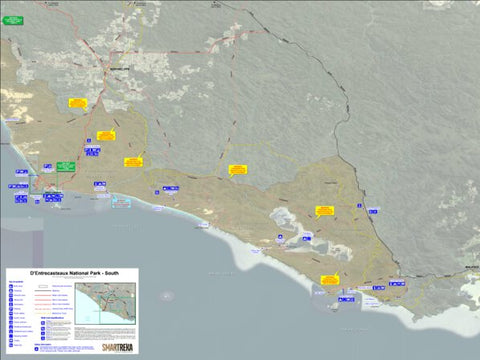
Task: Click the lone info icon above the two-row inland facility cluster
Action: (89, 140)
